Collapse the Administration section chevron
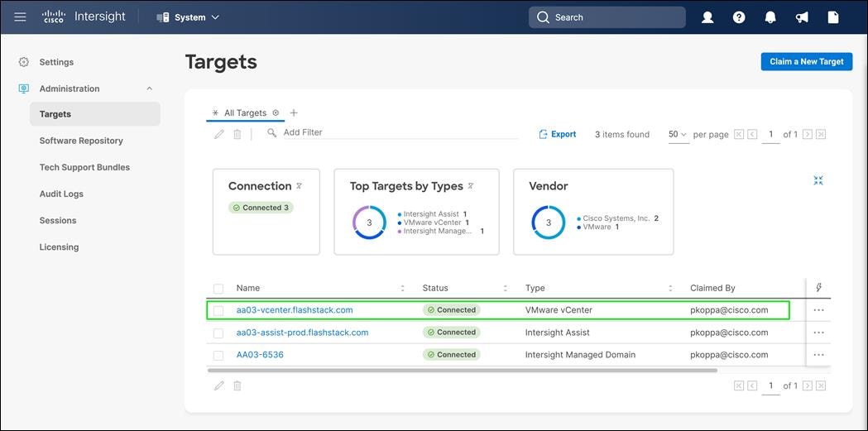The width and height of the screenshot is (868, 431). [x=149, y=89]
